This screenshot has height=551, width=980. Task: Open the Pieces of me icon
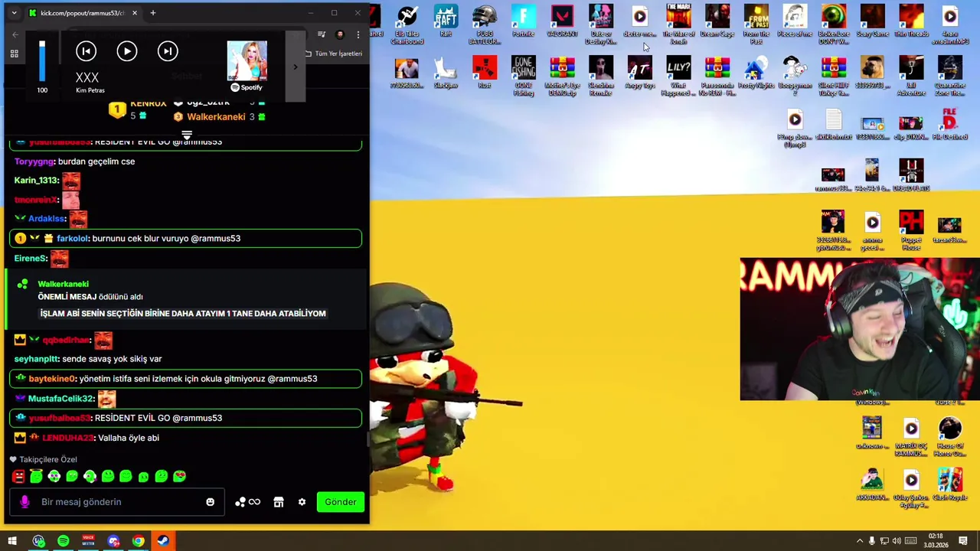(795, 21)
